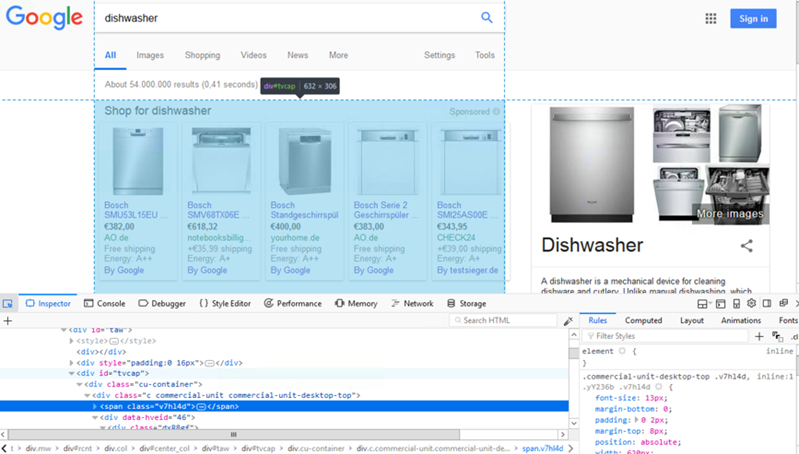Open the Performance panel
This screenshot has height=454, width=799.
pos(292,304)
